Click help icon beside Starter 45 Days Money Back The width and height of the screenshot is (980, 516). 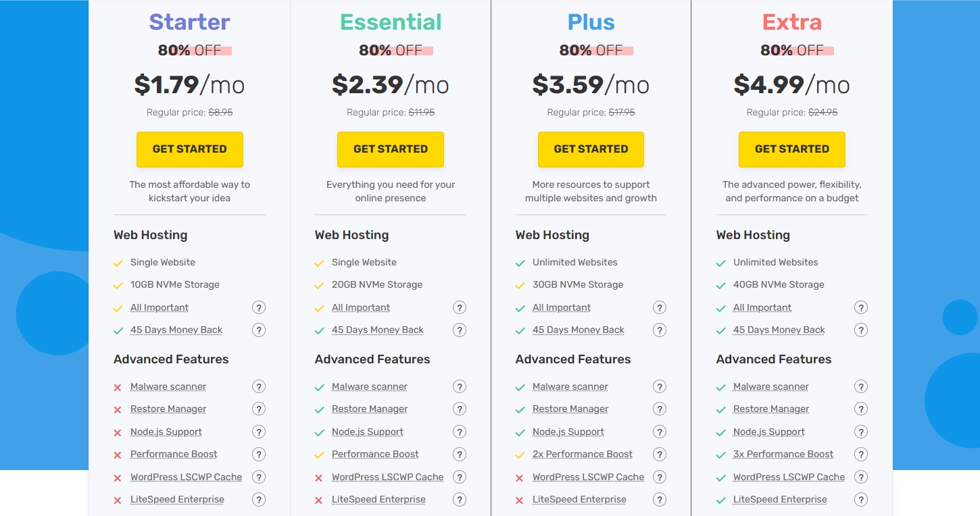259,330
